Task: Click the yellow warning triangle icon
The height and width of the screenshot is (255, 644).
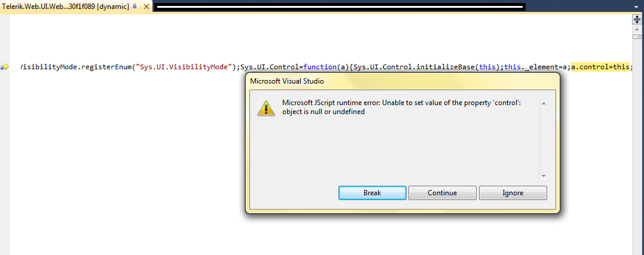Action: tap(265, 108)
